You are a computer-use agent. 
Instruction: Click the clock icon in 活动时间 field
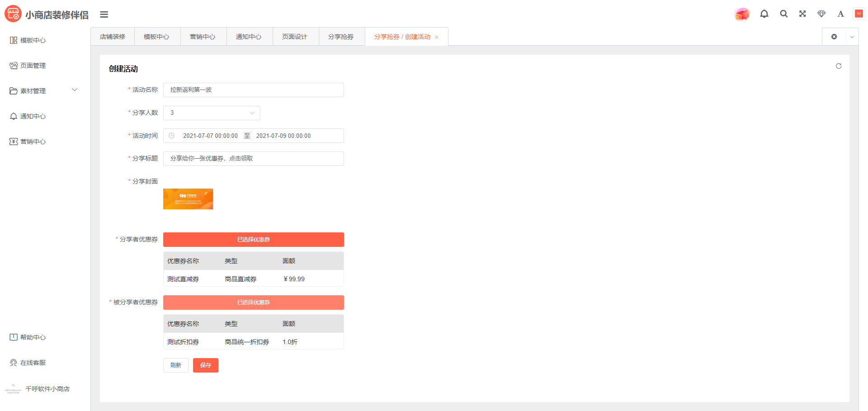pos(172,136)
